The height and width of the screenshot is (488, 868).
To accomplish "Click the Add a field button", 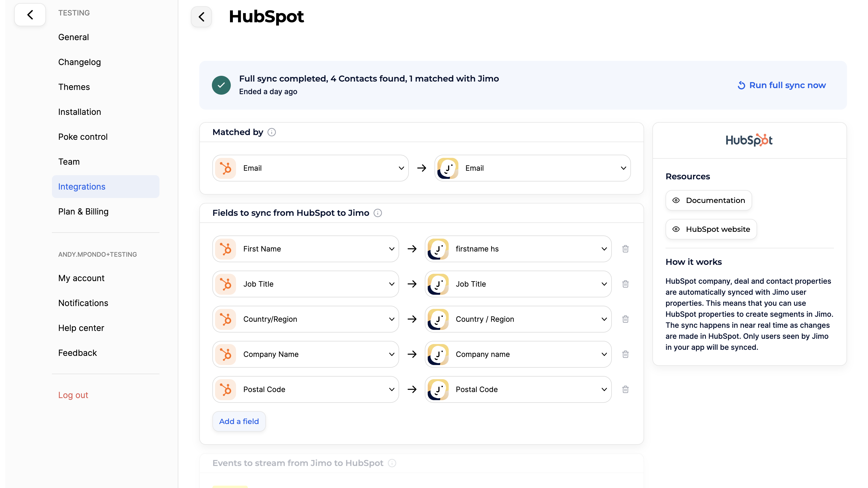I will (x=239, y=421).
